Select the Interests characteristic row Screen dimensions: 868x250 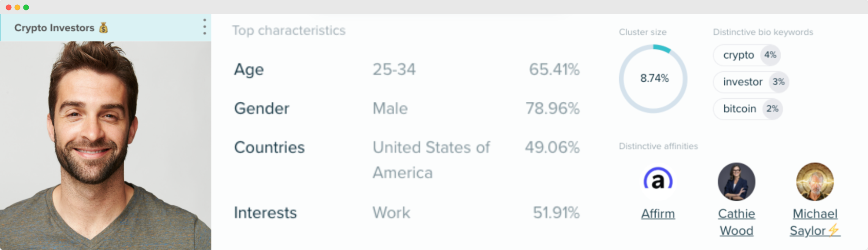pyautogui.click(x=406, y=213)
